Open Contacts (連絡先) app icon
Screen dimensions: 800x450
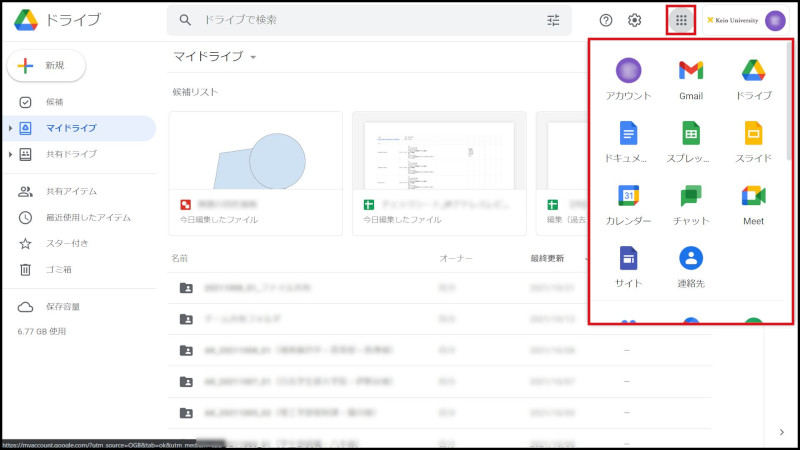point(691,258)
